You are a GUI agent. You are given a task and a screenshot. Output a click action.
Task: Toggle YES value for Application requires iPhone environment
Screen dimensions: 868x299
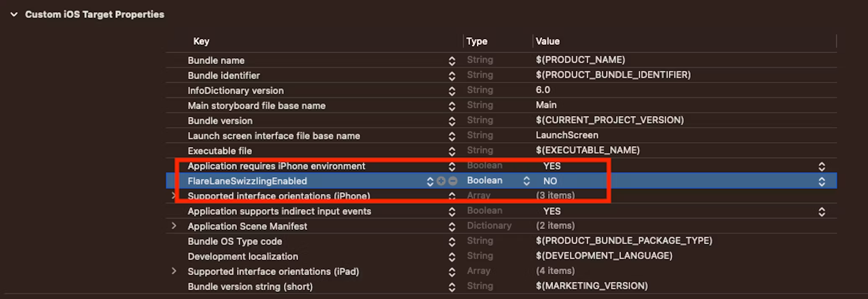pos(821,166)
